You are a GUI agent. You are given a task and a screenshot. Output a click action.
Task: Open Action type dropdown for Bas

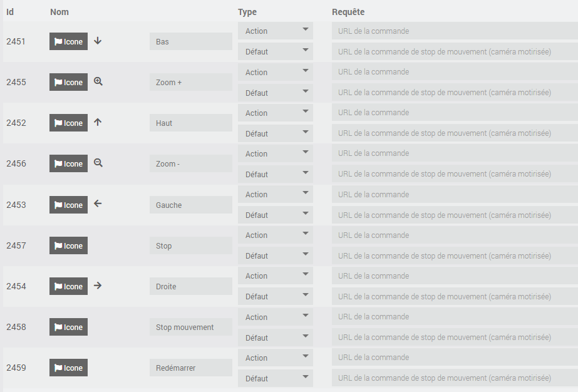point(276,31)
